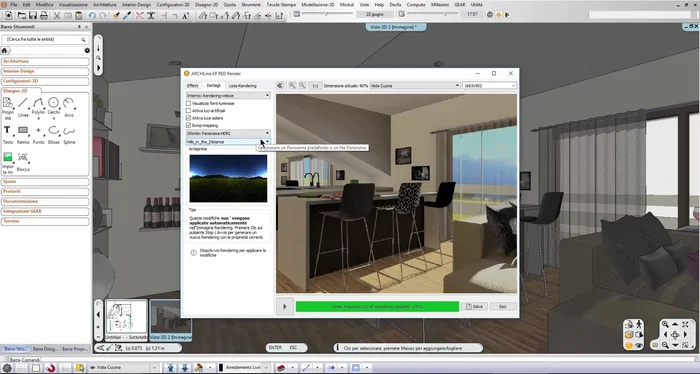This screenshot has height=374, width=700.
Task: Select the Ellisse ellipse tool
Action: click(54, 135)
